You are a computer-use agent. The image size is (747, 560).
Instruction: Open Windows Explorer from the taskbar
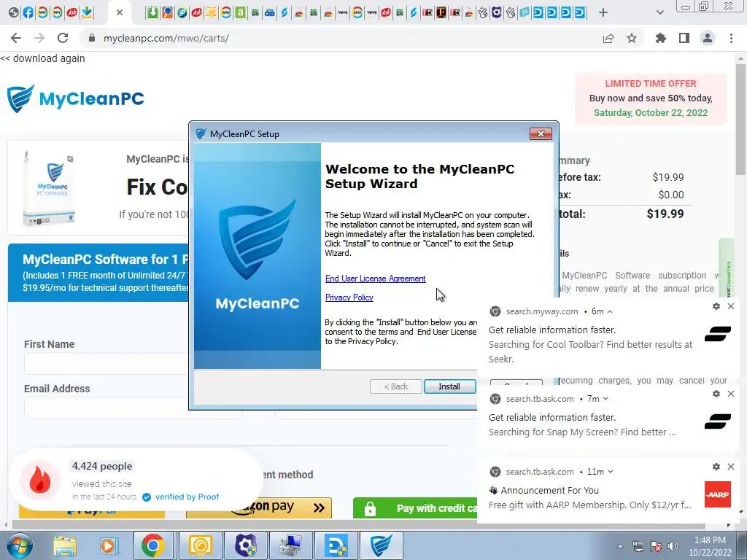65,545
